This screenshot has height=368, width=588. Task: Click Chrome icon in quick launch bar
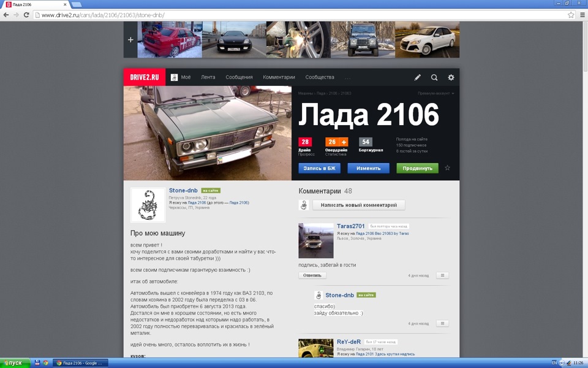pyautogui.click(x=45, y=362)
